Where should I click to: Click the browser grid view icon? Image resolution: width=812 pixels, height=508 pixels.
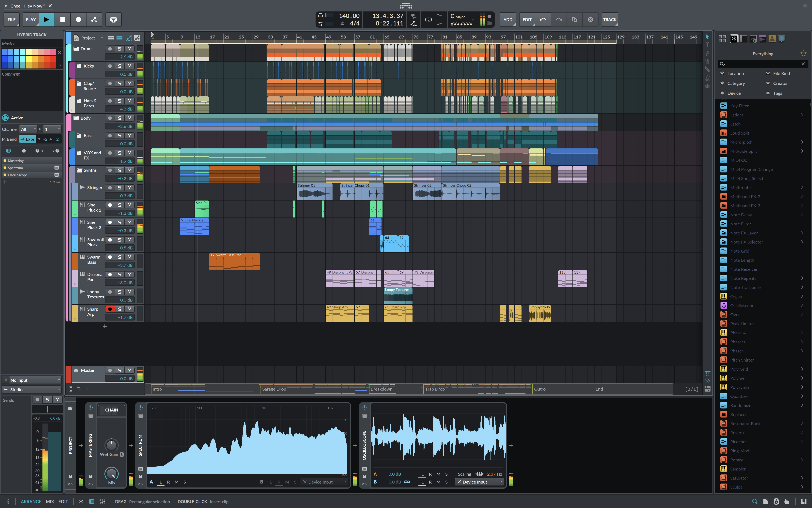[722, 39]
